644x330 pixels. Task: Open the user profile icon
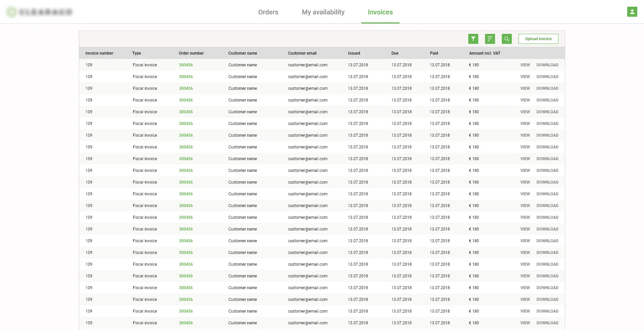coord(632,12)
